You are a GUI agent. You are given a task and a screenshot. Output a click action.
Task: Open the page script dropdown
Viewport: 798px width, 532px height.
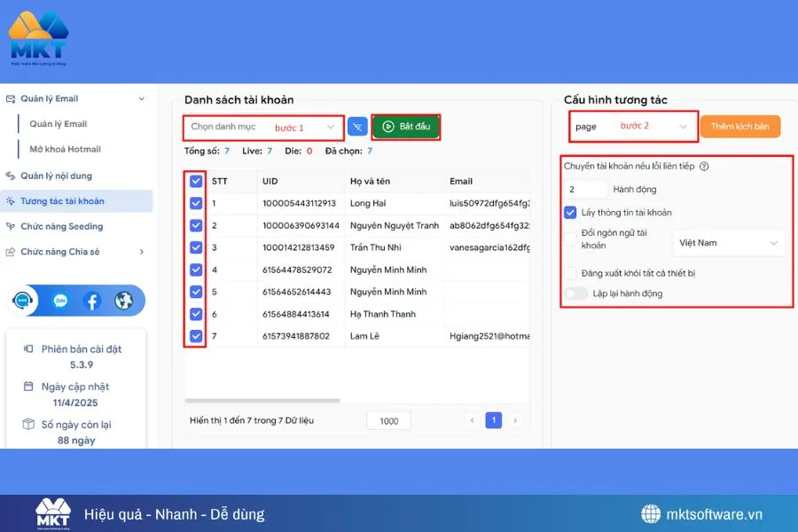[x=632, y=127]
